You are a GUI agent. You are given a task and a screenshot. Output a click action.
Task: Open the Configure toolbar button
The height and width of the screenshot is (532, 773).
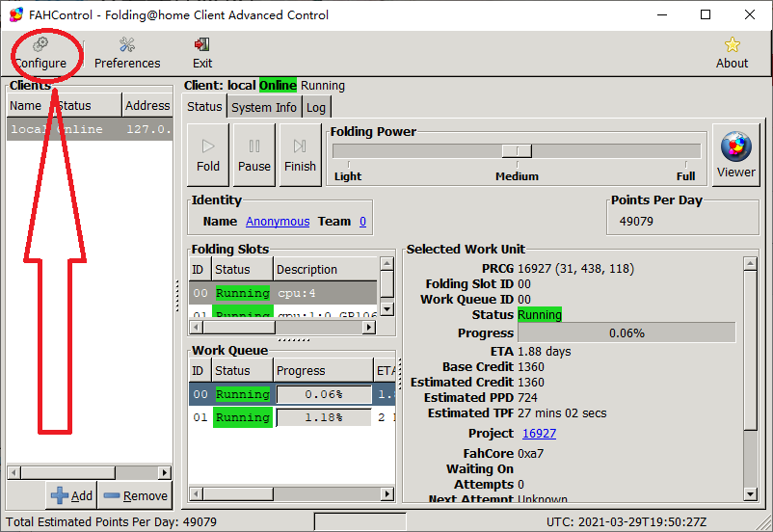41,53
